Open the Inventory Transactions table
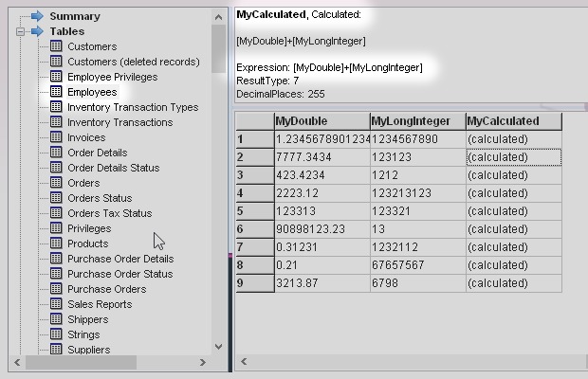 click(x=119, y=122)
